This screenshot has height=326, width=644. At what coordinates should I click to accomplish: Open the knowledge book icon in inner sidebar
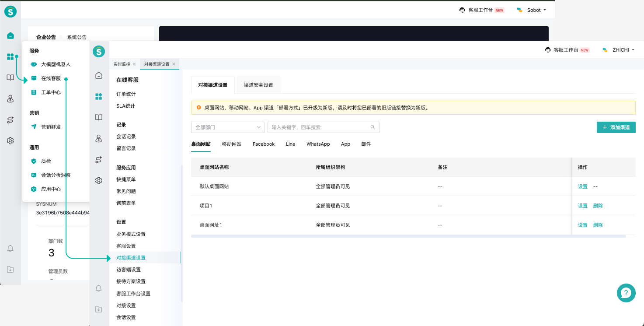click(x=99, y=117)
